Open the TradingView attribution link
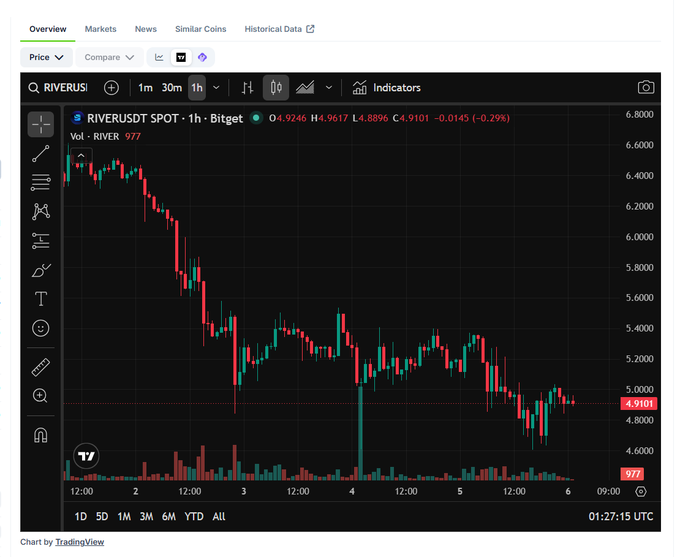The height and width of the screenshot is (557, 680). tap(80, 542)
